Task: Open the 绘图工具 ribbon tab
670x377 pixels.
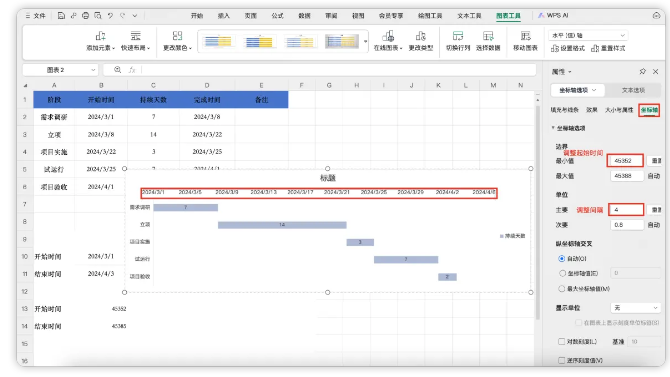Action: pos(430,15)
